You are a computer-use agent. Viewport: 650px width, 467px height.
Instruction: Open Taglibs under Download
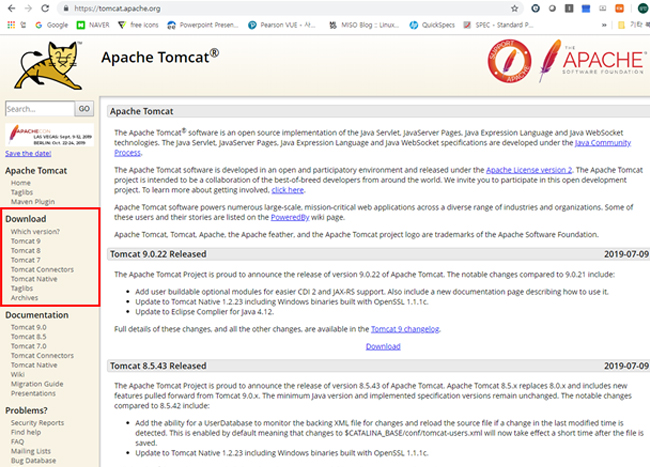click(22, 288)
